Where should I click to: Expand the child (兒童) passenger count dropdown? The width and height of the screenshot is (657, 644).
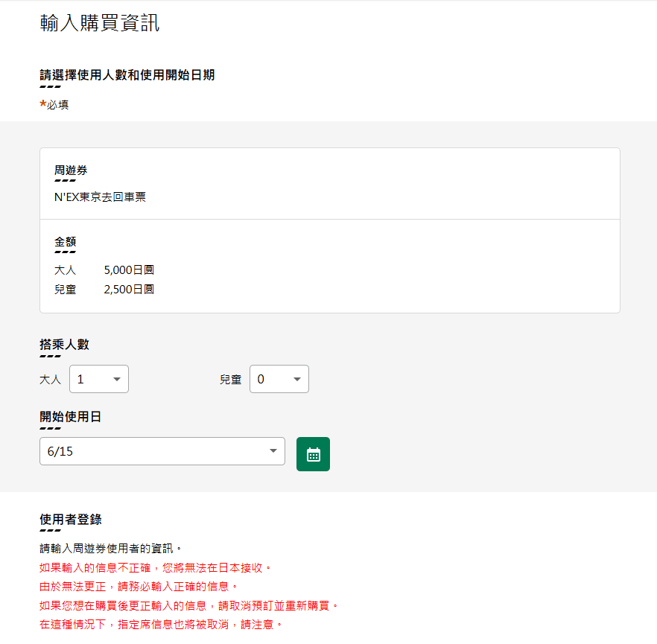click(279, 379)
